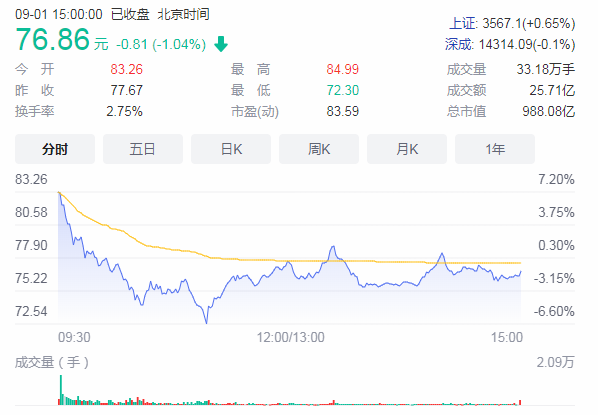Click the 75.22 price axis label
Viewport: 598px width, 415px height.
[31, 278]
